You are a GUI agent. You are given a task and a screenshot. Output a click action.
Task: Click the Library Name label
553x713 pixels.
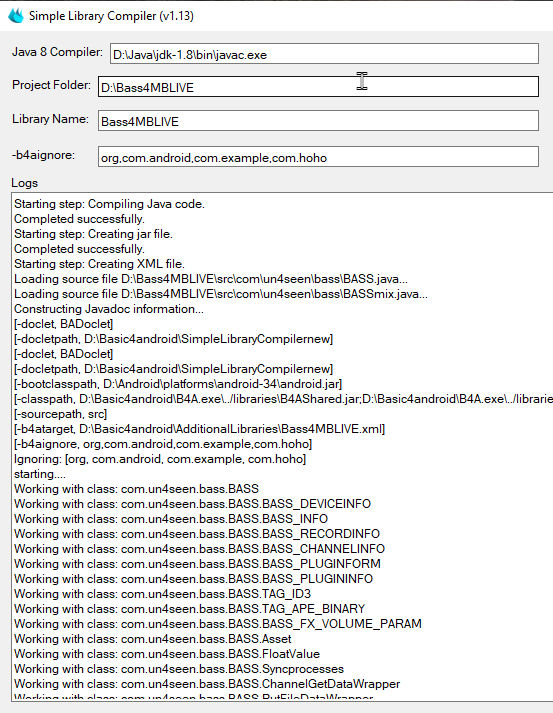click(50, 119)
